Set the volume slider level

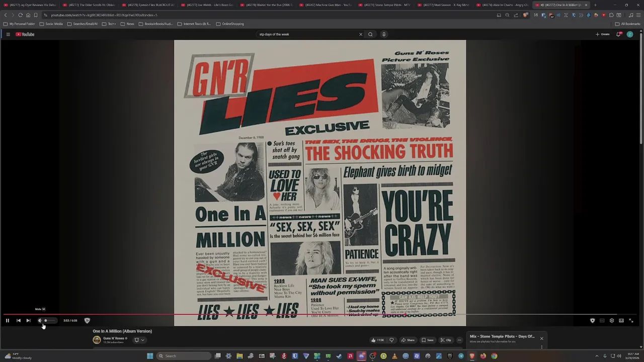tap(49, 320)
